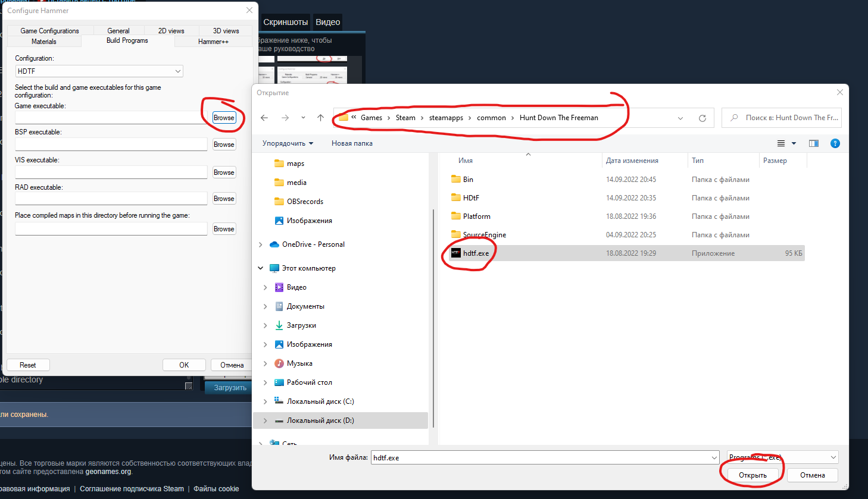Switch to the 3D views tab
Viewport: 868px width, 499px height.
click(x=226, y=31)
